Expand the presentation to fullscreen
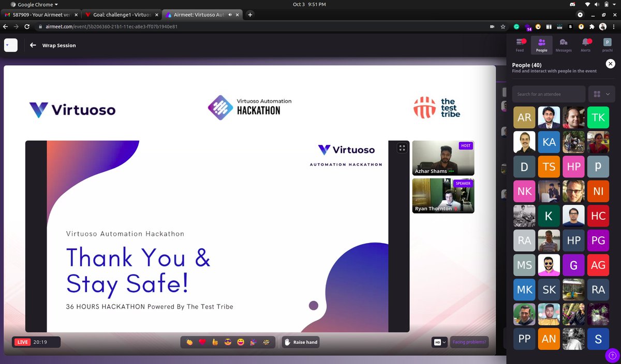This screenshot has height=364, width=621. [402, 148]
